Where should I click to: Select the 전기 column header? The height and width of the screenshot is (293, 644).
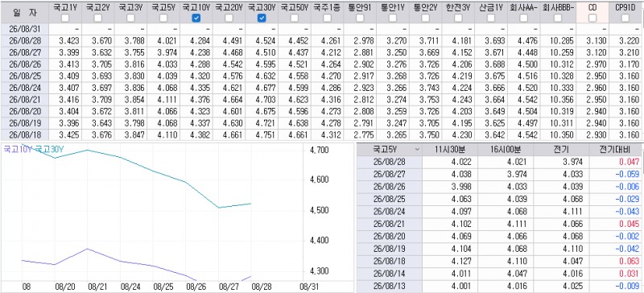tap(560, 150)
